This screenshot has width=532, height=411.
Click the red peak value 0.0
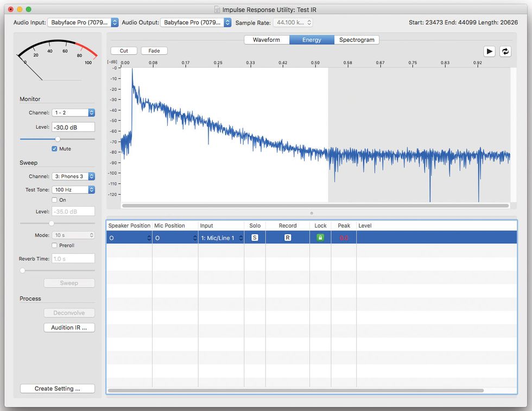coord(344,238)
